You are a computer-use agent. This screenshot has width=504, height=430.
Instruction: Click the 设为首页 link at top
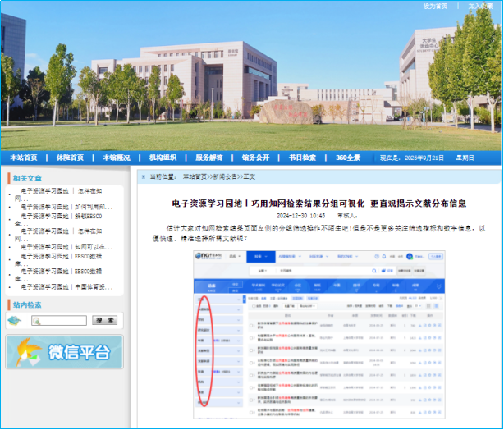point(435,6)
